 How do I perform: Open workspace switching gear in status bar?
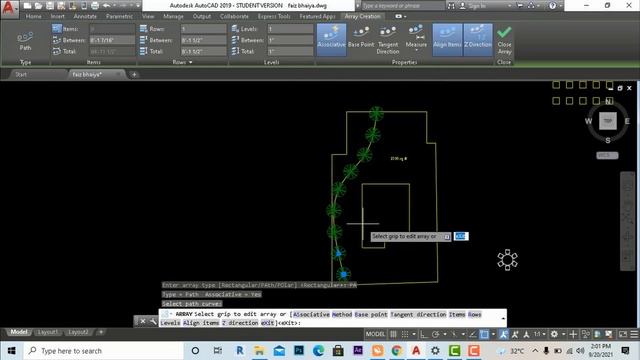coord(554,334)
